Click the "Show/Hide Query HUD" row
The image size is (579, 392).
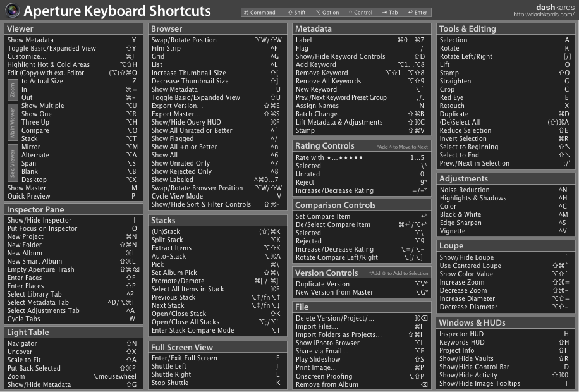point(216,122)
